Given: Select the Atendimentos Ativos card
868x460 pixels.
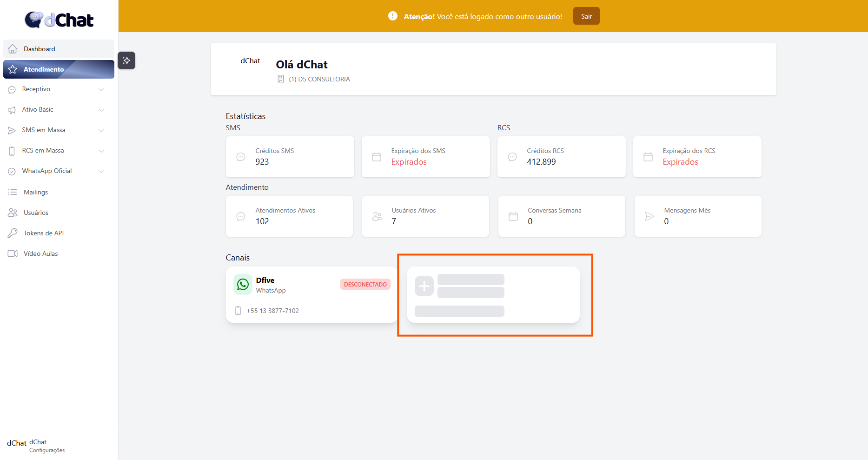Looking at the screenshot, I should click(x=289, y=216).
